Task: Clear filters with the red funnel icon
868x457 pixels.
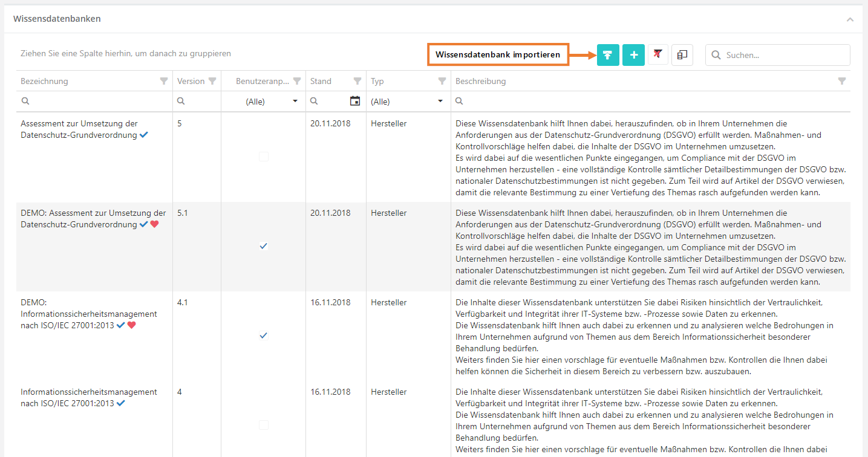Action: (x=658, y=55)
